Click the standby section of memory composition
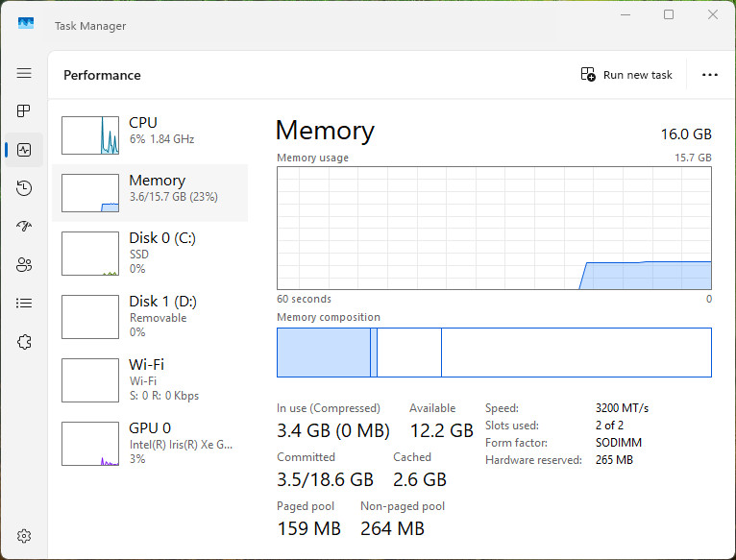The width and height of the screenshot is (736, 560). [x=409, y=353]
